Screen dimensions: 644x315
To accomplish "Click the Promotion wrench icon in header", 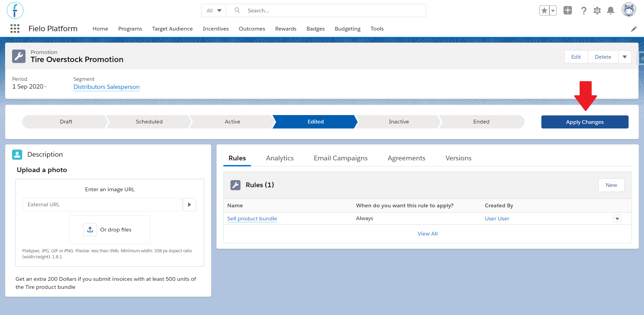I will click(19, 56).
